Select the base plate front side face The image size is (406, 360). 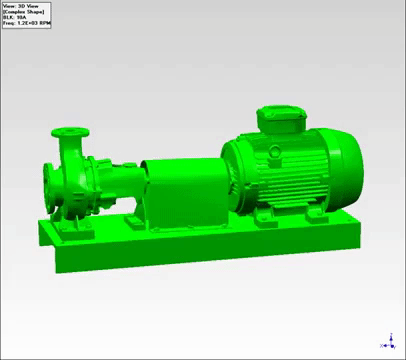point(207,258)
